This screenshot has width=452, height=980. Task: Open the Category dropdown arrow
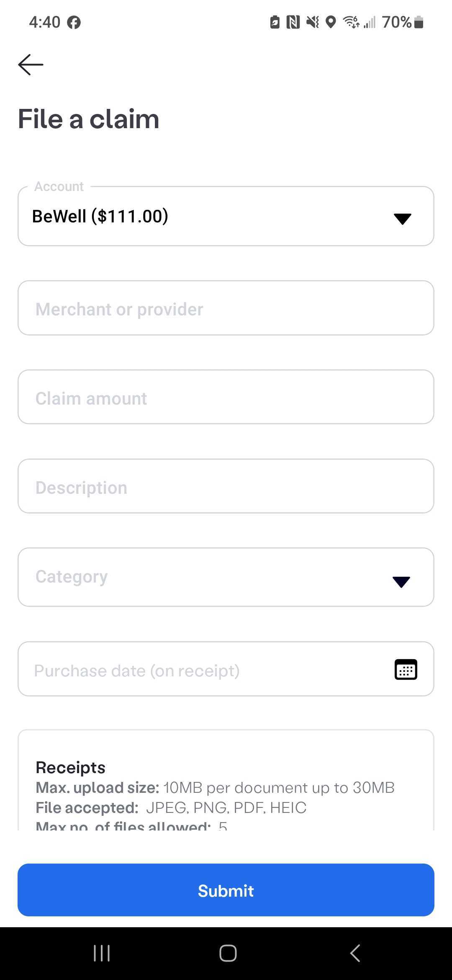401,582
